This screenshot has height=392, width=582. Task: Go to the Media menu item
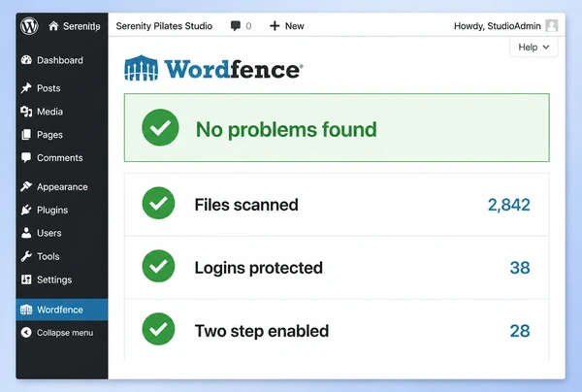click(62, 112)
